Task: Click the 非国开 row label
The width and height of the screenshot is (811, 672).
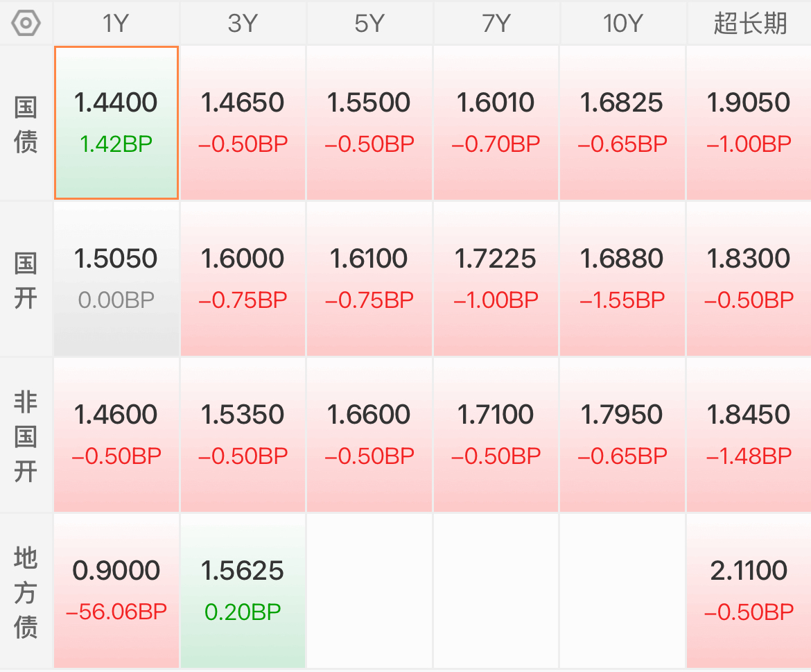Action: point(26,436)
